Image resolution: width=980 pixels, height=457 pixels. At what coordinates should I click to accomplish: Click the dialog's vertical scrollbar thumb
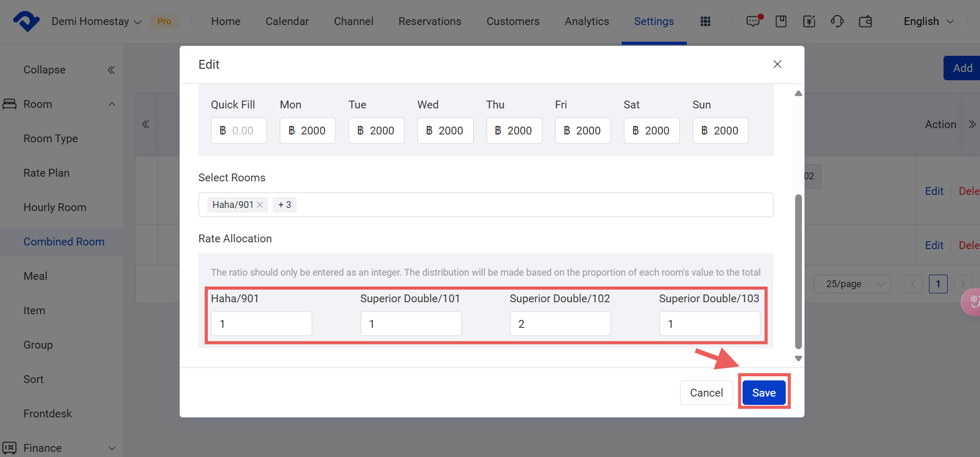pos(798,271)
